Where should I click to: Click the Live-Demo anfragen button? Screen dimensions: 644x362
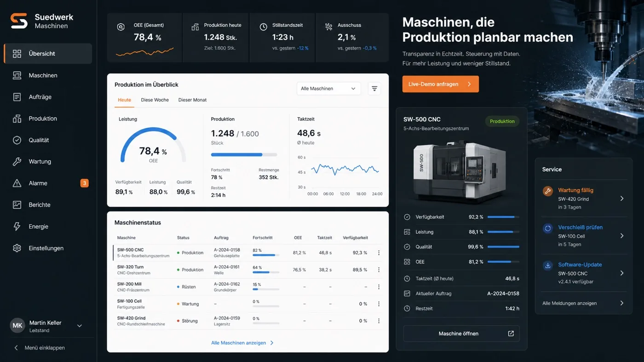click(440, 84)
